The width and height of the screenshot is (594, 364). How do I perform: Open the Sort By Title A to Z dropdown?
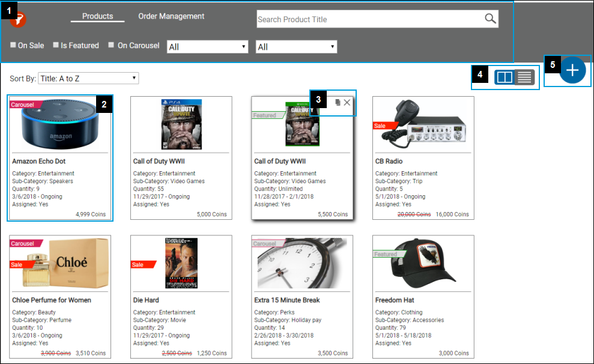pos(88,79)
